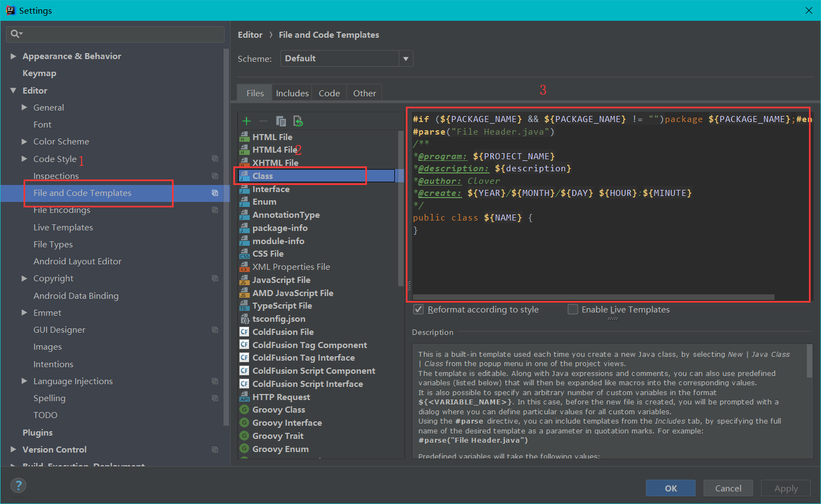Expand the Color Scheme node

pyautogui.click(x=24, y=141)
